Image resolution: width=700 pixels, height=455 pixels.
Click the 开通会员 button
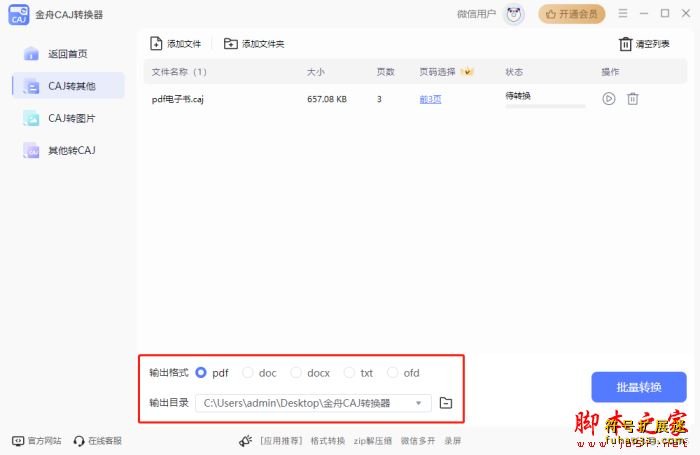(x=571, y=14)
